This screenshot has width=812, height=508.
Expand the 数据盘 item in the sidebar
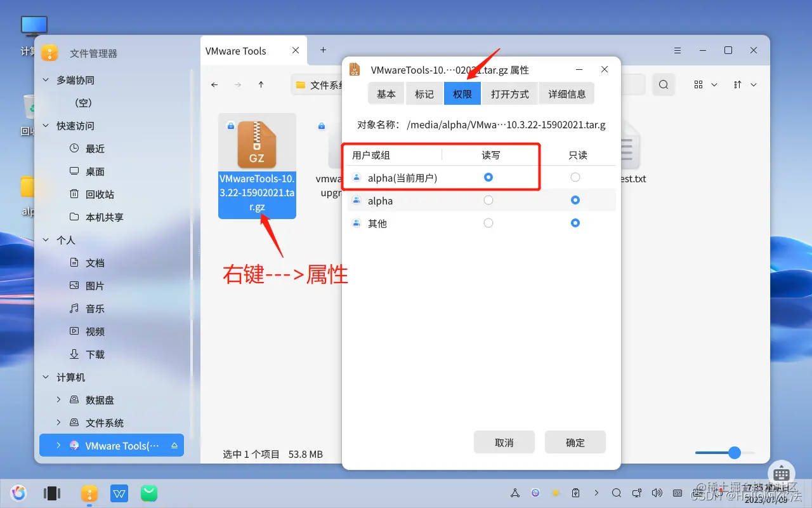pyautogui.click(x=58, y=399)
